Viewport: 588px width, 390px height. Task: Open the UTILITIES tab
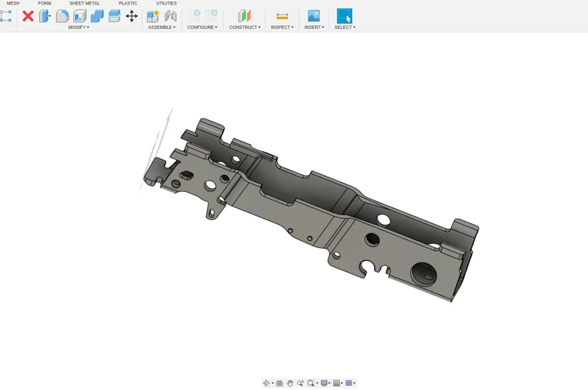pos(166,3)
